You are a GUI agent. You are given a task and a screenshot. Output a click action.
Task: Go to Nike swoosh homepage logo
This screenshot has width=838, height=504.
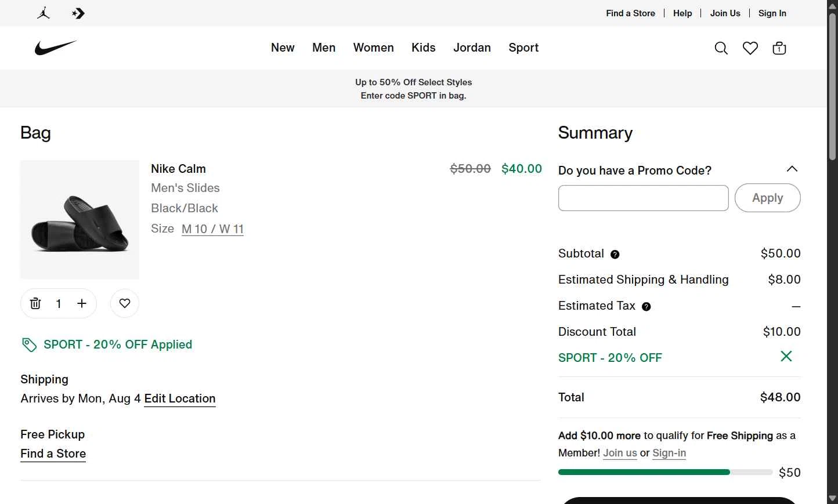point(56,48)
